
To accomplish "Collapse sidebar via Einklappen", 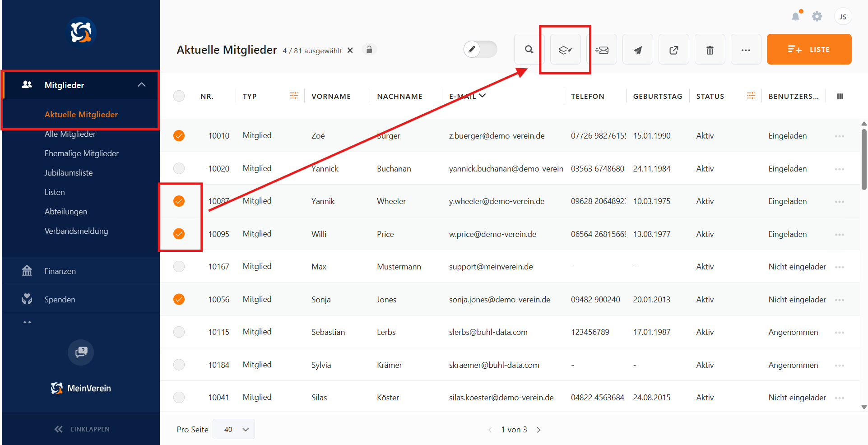I will point(82,429).
